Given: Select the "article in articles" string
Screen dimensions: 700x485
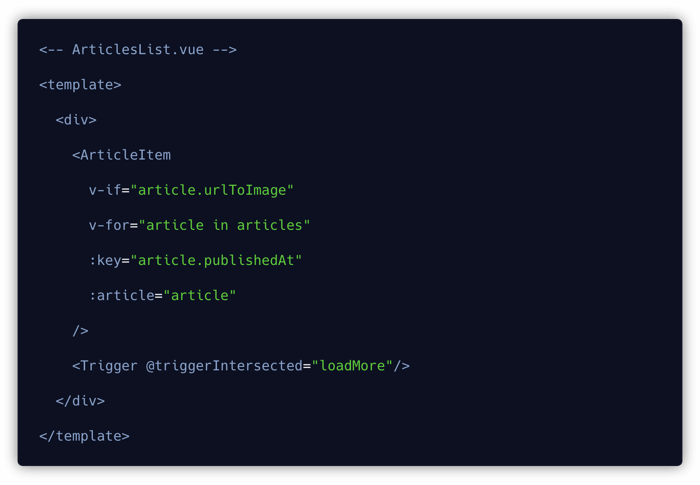Looking at the screenshot, I should coord(225,225).
